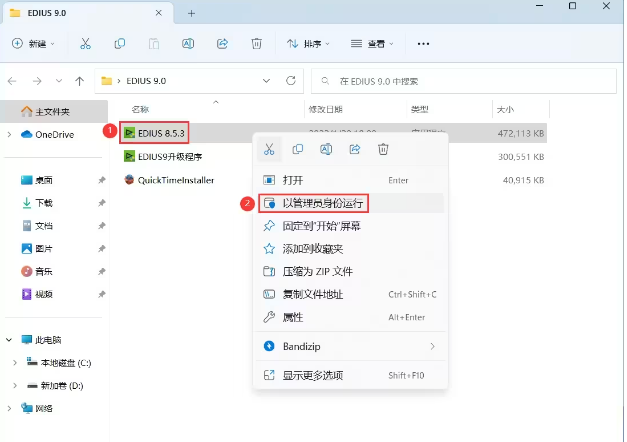The width and height of the screenshot is (627, 442).
Task: Open a new tab with the plus button
Action: click(x=191, y=14)
